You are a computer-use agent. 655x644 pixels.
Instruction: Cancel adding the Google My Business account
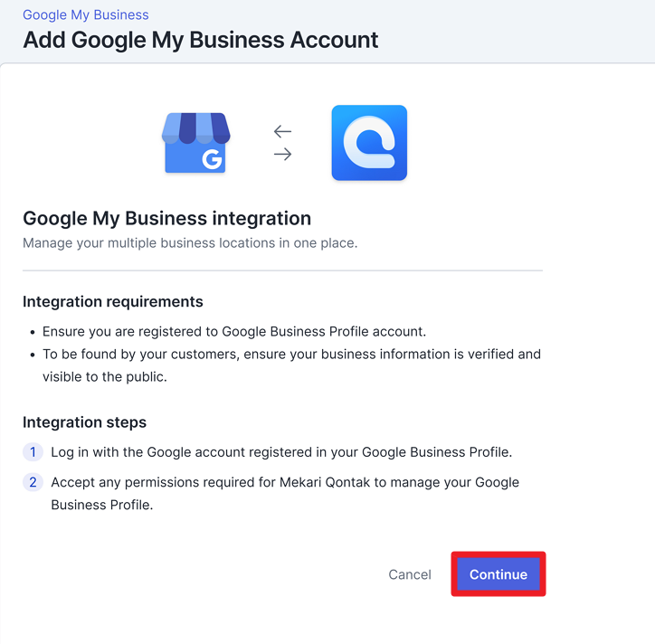click(x=410, y=574)
